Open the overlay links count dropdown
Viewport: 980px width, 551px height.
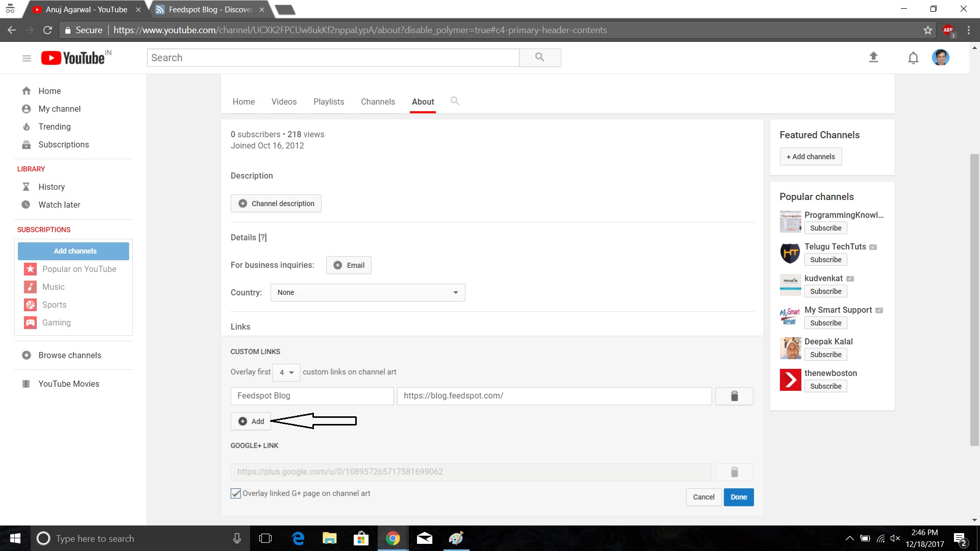pyautogui.click(x=286, y=372)
